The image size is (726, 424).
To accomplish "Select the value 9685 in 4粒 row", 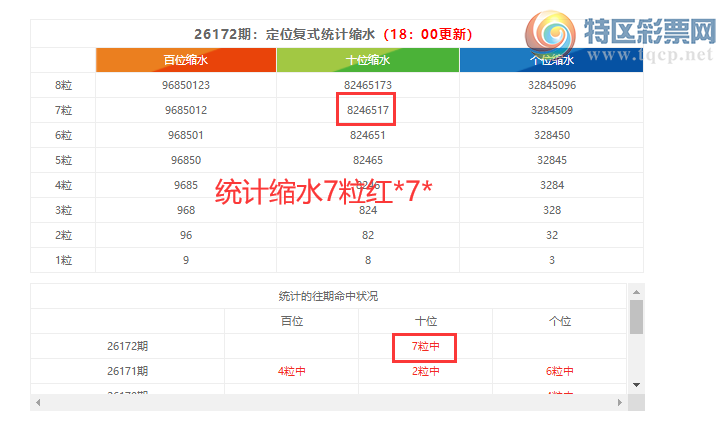I will pyautogui.click(x=186, y=185).
